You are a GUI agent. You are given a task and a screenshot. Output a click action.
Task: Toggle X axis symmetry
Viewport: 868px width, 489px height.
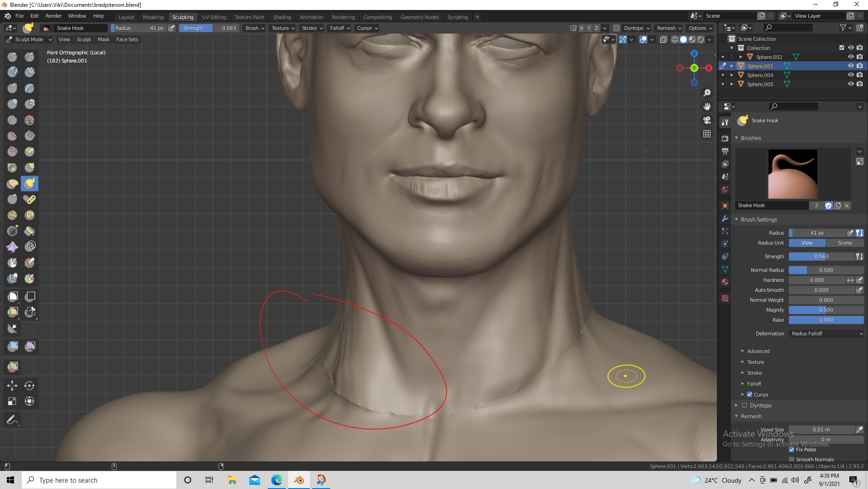pos(582,28)
